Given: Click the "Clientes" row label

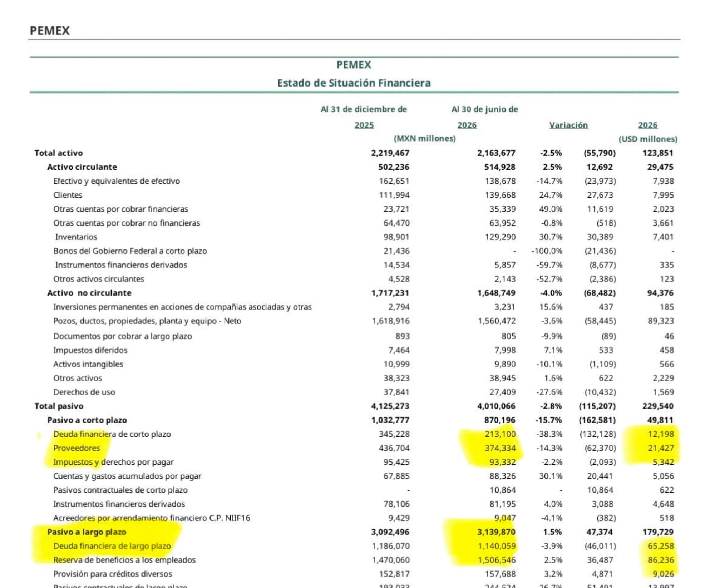Looking at the screenshot, I should coord(68,195).
